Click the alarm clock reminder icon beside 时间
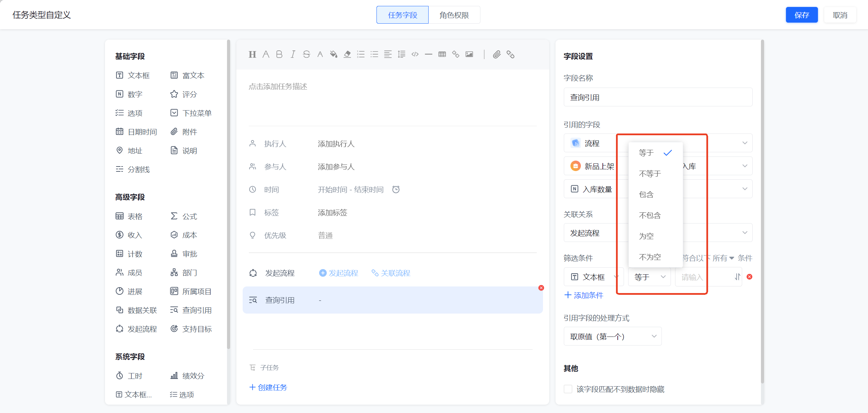Image resolution: width=868 pixels, height=413 pixels. [396, 189]
